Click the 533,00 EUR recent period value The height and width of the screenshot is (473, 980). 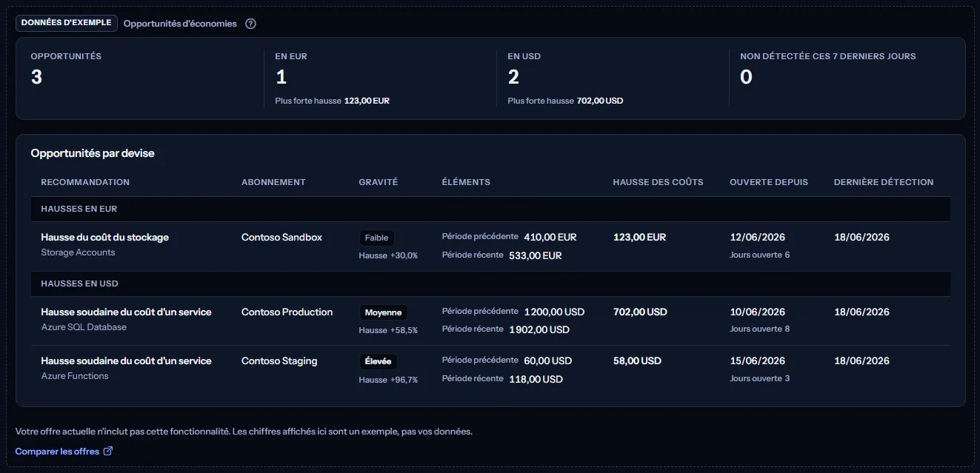[536, 256]
